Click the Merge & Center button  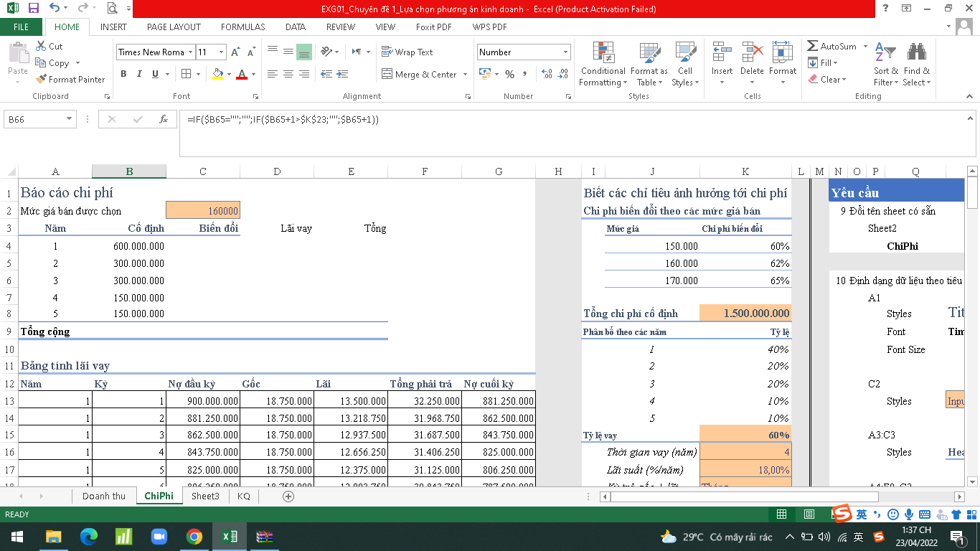tap(419, 75)
